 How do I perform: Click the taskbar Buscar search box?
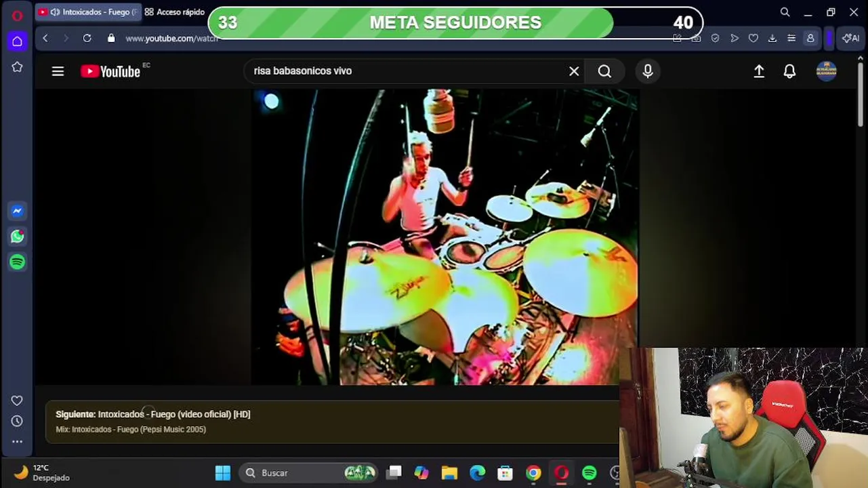click(309, 473)
